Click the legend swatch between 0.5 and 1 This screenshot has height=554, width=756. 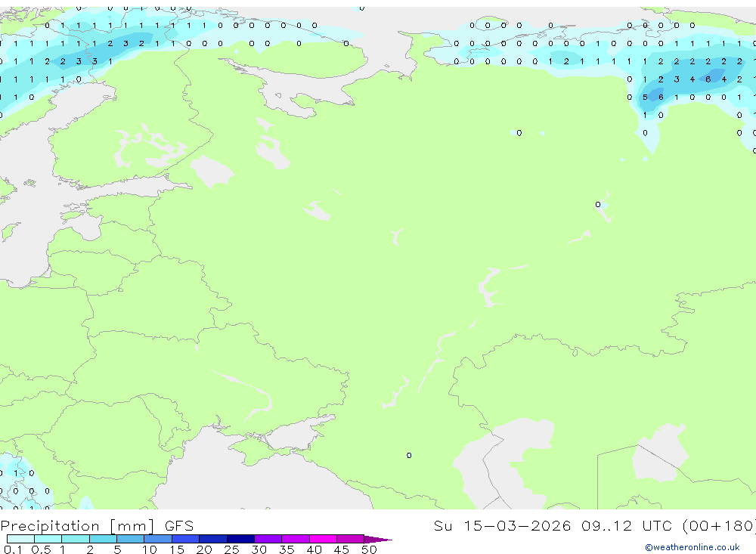[48, 539]
